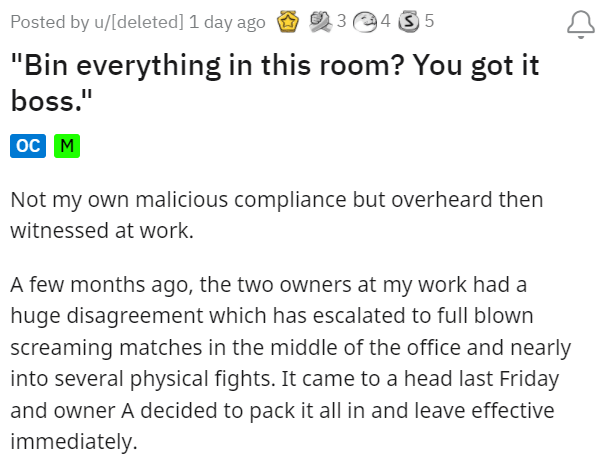Image resolution: width=597 pixels, height=458 pixels.
Task: Toggle the post notification bell
Action: (581, 24)
